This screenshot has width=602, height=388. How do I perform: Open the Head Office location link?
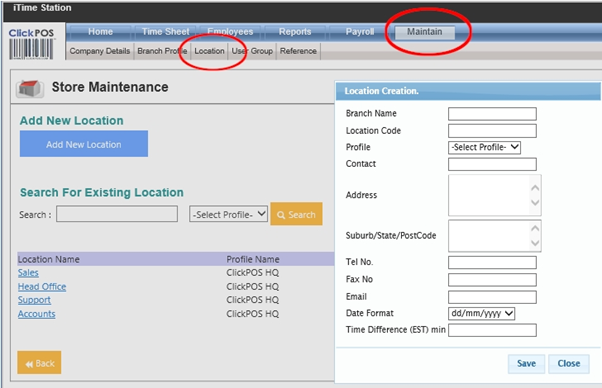[x=42, y=287]
